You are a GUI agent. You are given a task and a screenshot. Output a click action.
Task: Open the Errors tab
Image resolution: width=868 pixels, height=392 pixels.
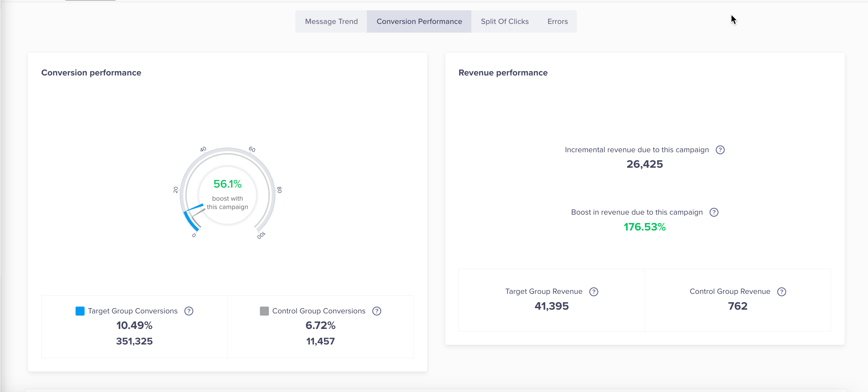pos(557,21)
